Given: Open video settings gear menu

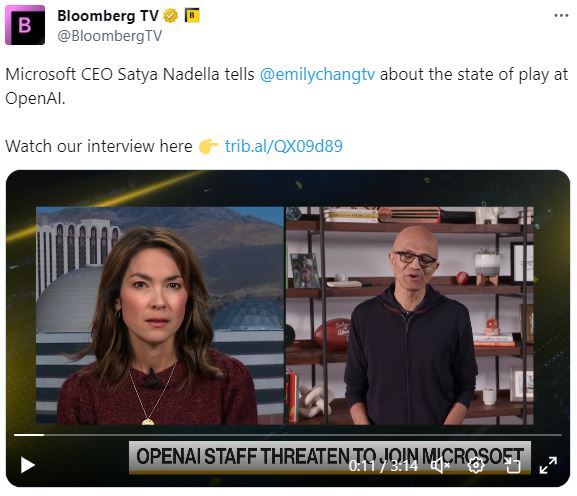Looking at the screenshot, I should click(476, 465).
